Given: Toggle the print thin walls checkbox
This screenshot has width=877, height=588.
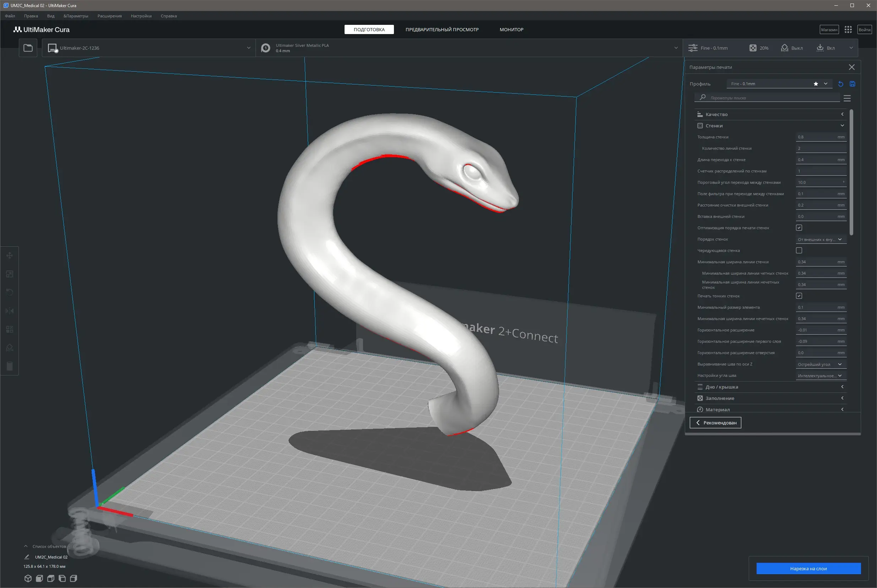Looking at the screenshot, I should (x=799, y=296).
